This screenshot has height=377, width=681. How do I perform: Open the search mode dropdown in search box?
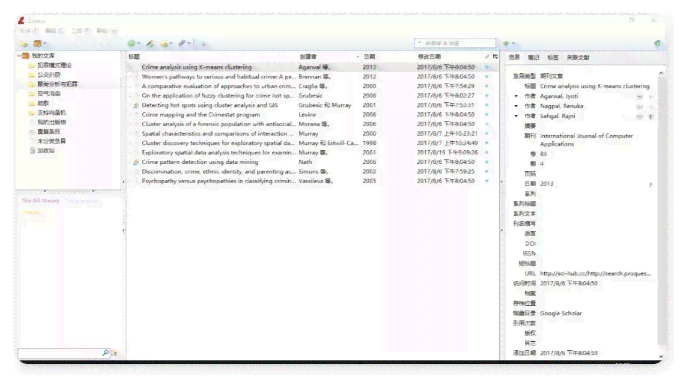pos(420,43)
